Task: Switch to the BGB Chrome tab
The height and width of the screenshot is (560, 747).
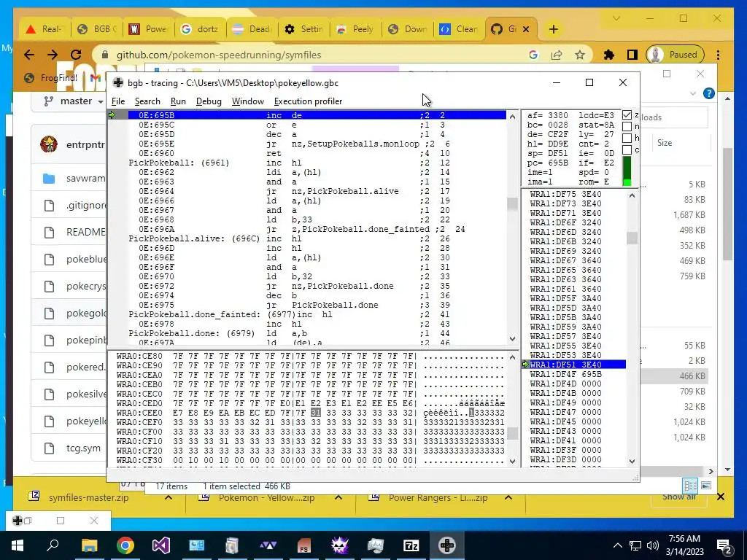Action: pos(97,29)
